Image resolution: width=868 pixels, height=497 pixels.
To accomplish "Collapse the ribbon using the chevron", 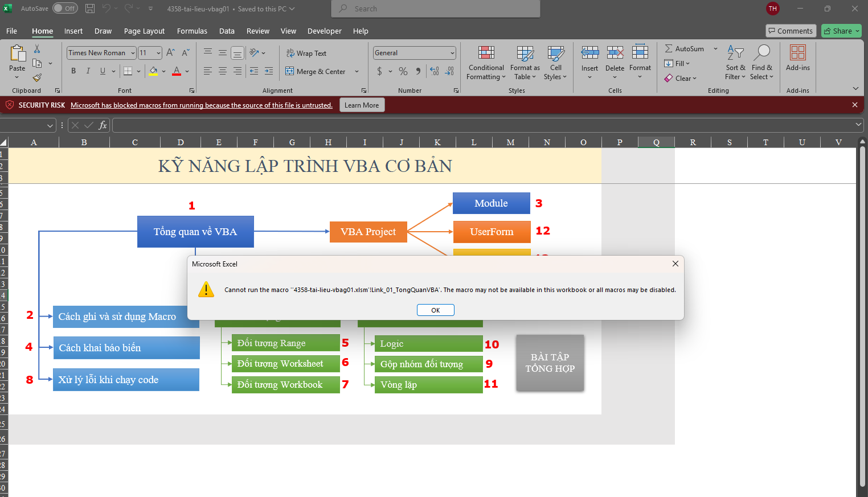I will pyautogui.click(x=855, y=88).
